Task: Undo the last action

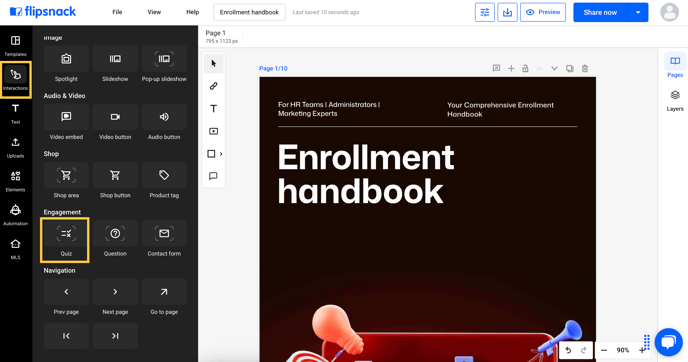Action: click(568, 350)
